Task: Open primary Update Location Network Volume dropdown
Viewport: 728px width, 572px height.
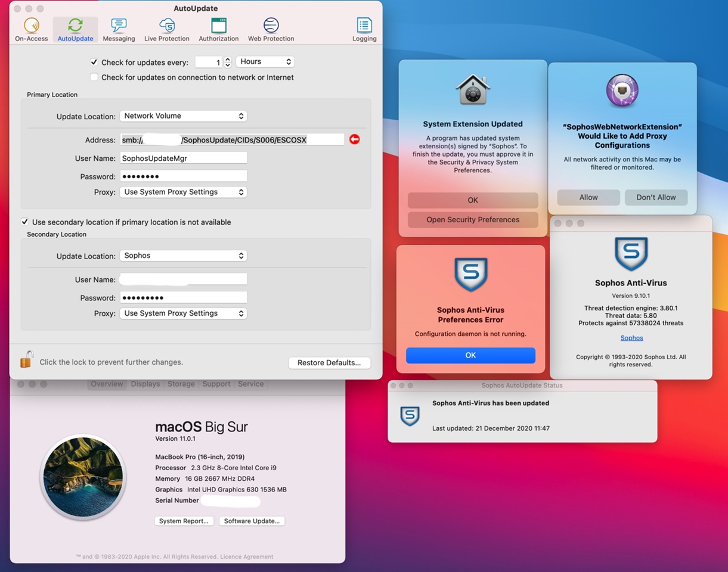Action: (x=183, y=116)
